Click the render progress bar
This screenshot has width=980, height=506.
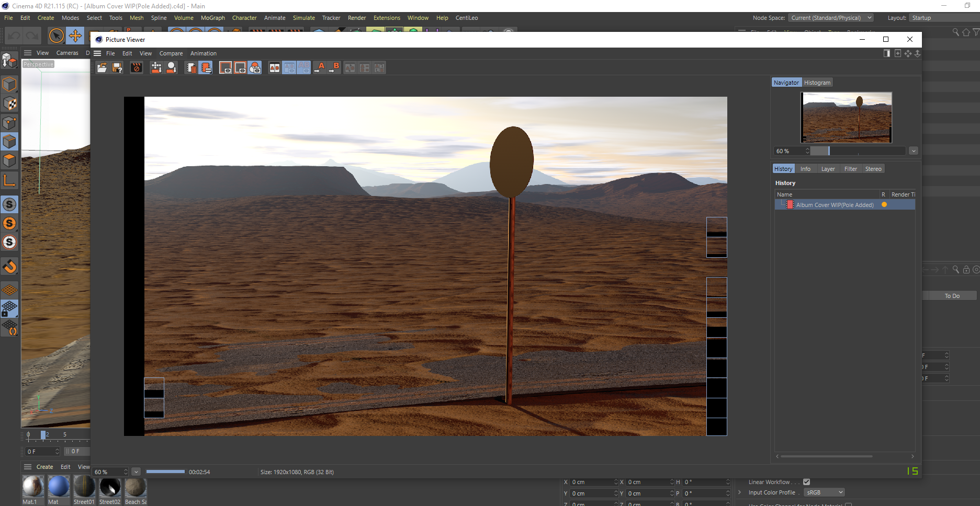point(165,471)
